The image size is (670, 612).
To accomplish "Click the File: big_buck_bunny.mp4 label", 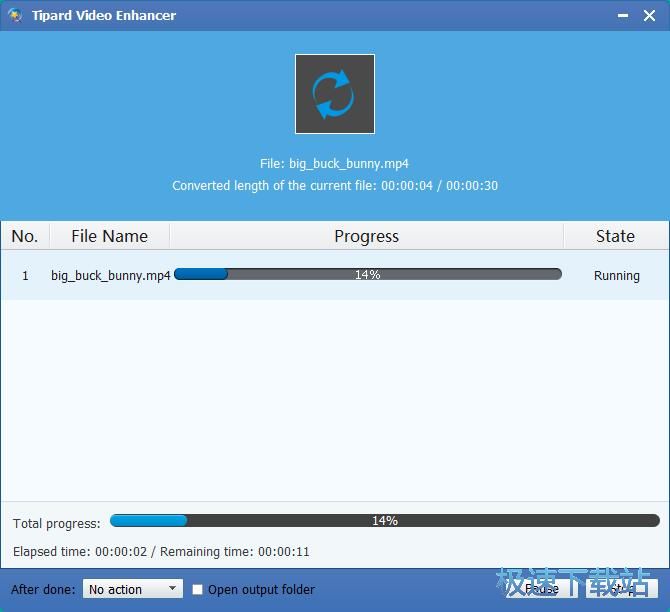I will (x=334, y=164).
